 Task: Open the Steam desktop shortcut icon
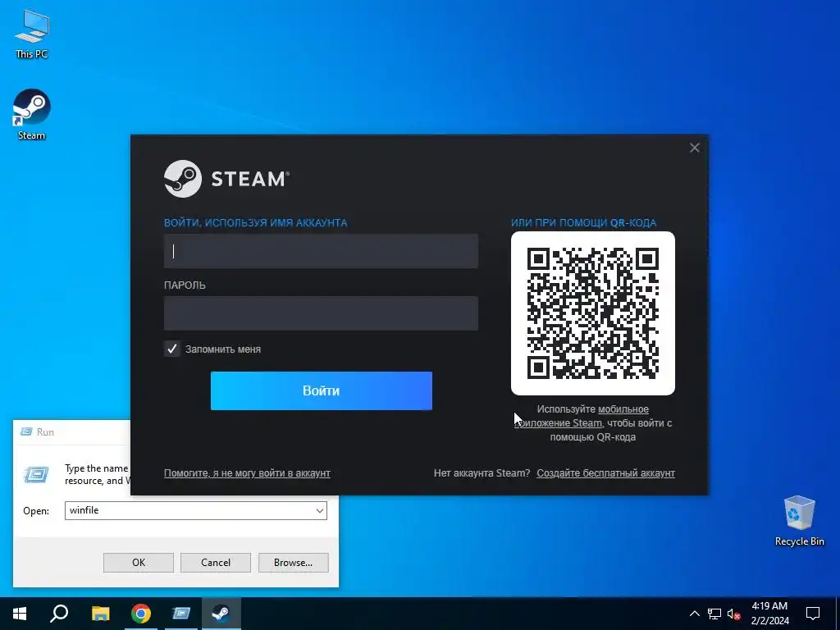click(x=31, y=115)
